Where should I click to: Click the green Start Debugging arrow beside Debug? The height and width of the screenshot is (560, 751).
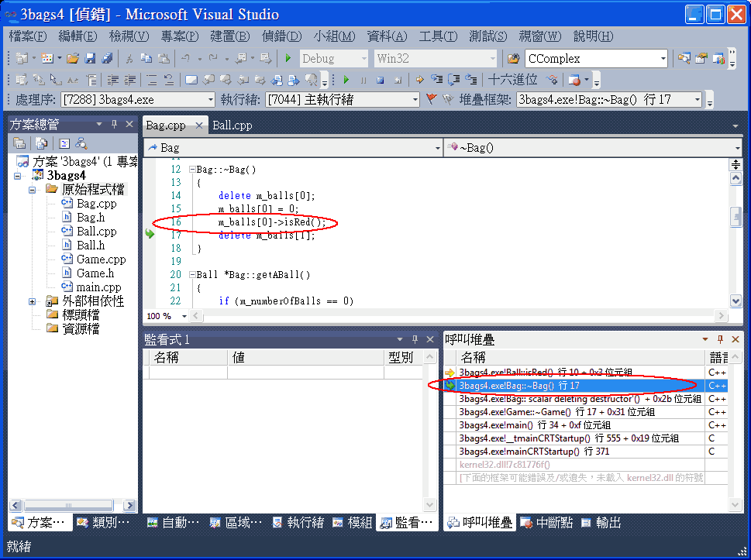pyautogui.click(x=288, y=58)
